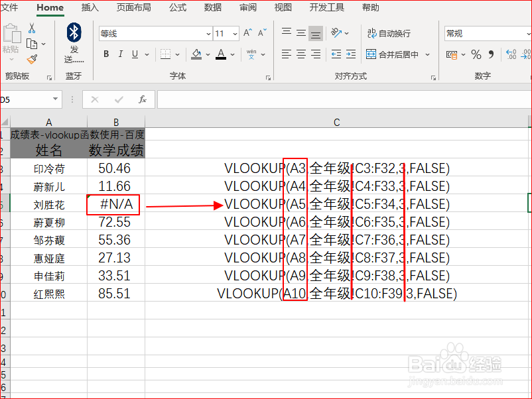Increase font size button
The height and width of the screenshot is (399, 532).
[x=247, y=32]
